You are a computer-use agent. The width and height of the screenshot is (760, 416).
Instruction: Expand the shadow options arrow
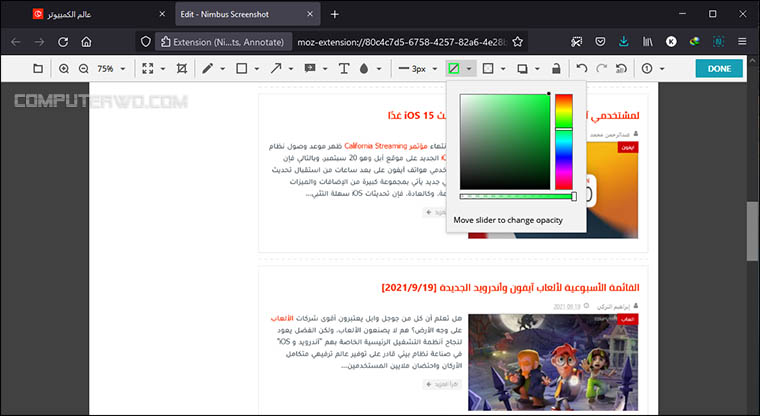537,69
